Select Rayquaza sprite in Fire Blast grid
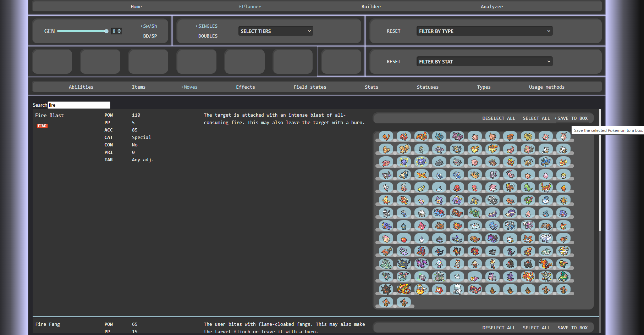This screenshot has width=644, height=335. pyautogui.click(x=475, y=213)
